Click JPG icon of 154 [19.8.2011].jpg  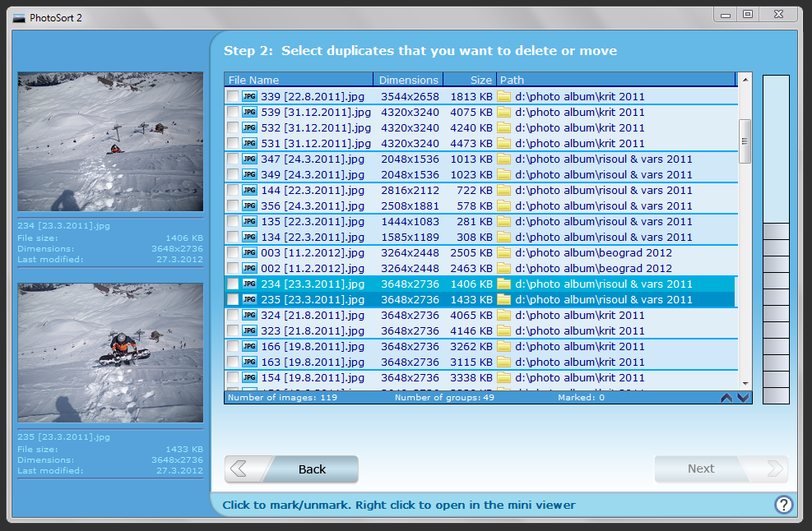pos(249,377)
